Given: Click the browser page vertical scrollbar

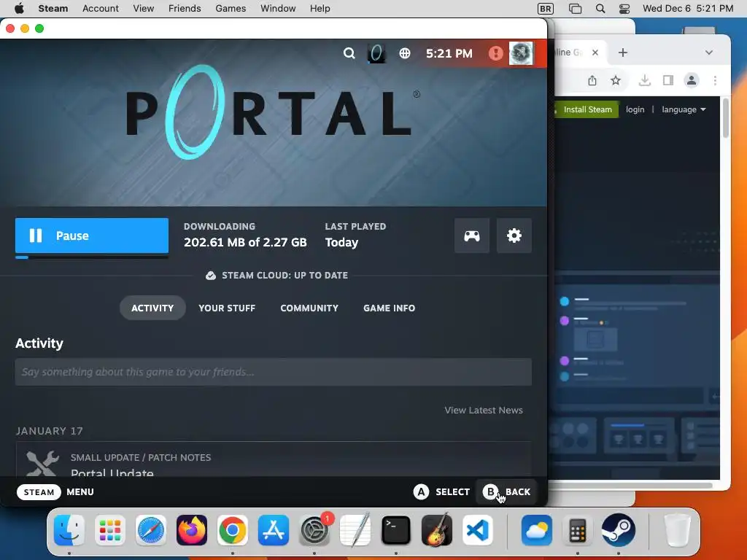Looking at the screenshot, I should point(726,118).
